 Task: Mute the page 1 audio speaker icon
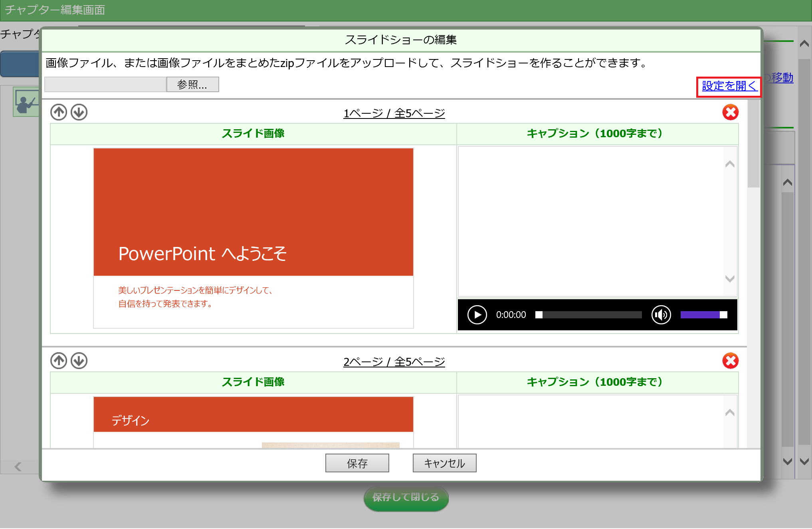coord(661,315)
